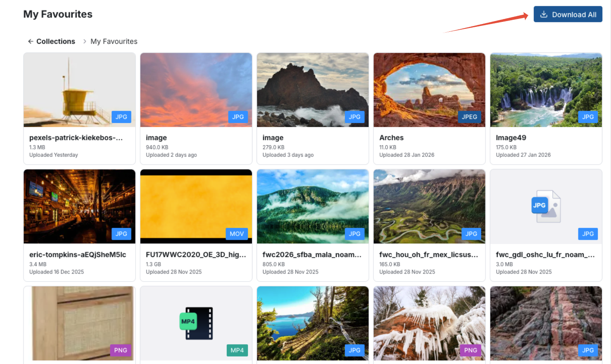Click title FU17WWC2020_OE_3D_hig...
Viewport: 611px width, 364px height.
(x=196, y=255)
